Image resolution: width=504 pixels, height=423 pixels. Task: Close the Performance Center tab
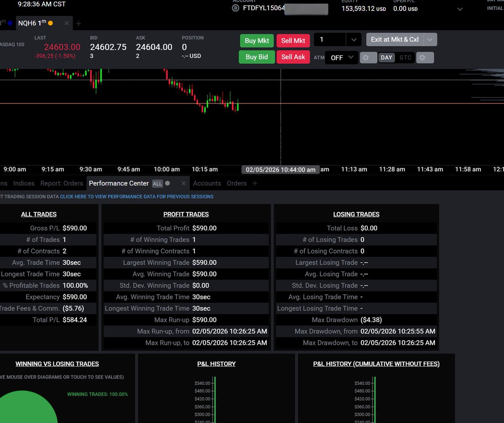pyautogui.click(x=184, y=183)
